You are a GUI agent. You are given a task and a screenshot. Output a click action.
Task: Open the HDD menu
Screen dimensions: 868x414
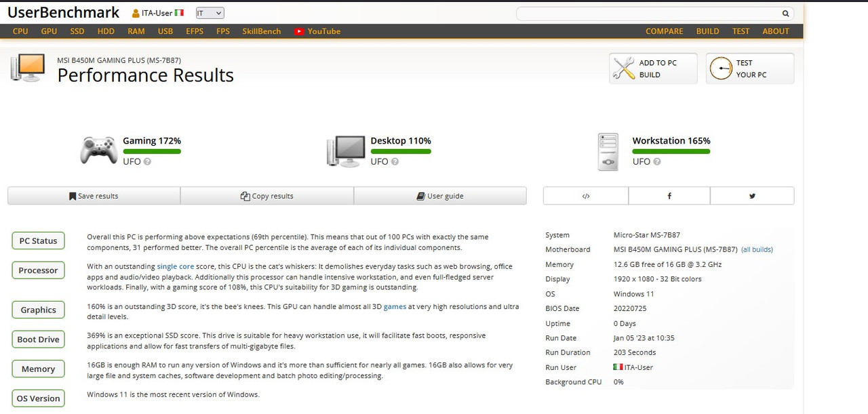pyautogui.click(x=106, y=31)
